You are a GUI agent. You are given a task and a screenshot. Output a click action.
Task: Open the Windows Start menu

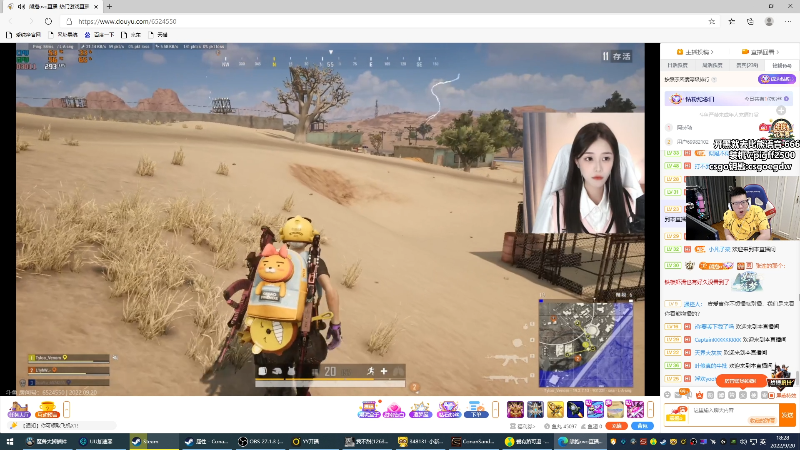pos(10,442)
